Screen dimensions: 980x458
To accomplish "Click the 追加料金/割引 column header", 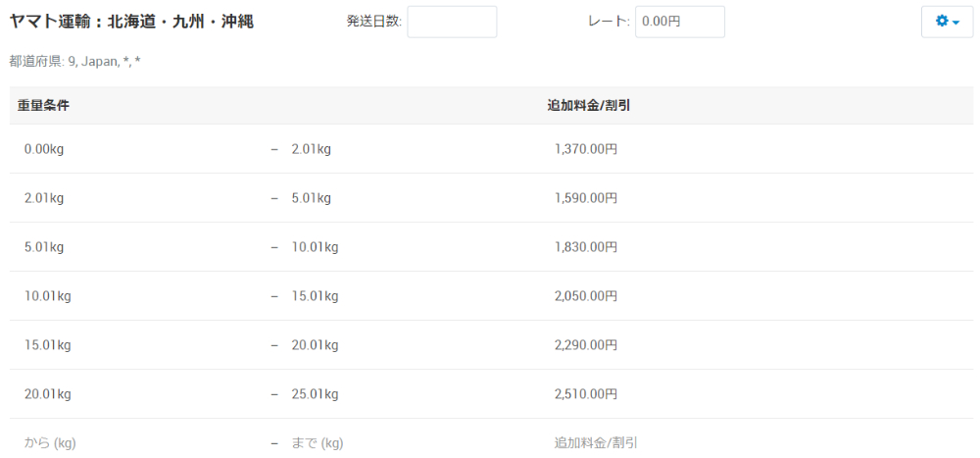I will 589,106.
